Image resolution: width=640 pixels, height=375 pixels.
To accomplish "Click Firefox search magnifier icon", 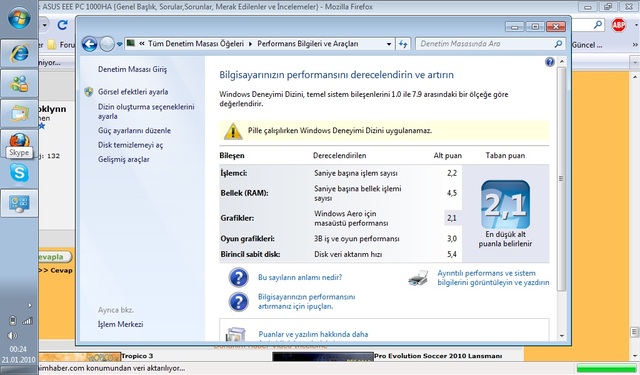I will tap(598, 25).
